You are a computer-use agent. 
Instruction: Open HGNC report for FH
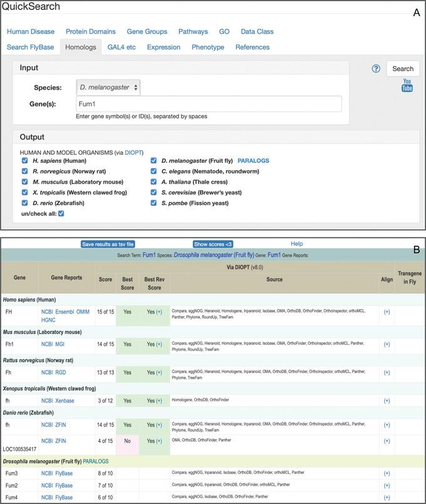click(x=48, y=320)
